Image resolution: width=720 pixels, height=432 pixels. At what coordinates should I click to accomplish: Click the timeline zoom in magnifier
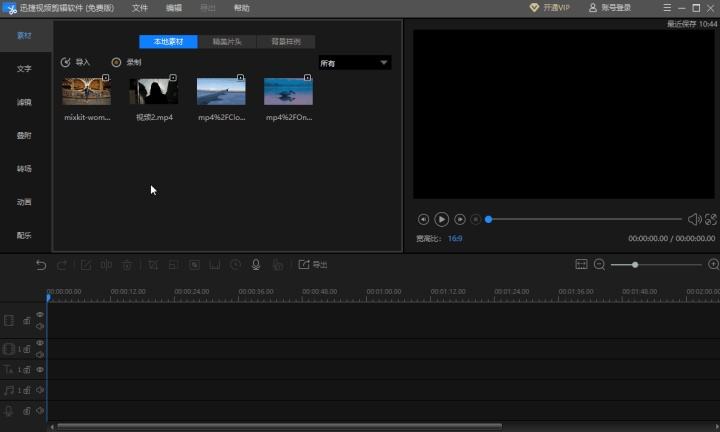pyautogui.click(x=714, y=264)
